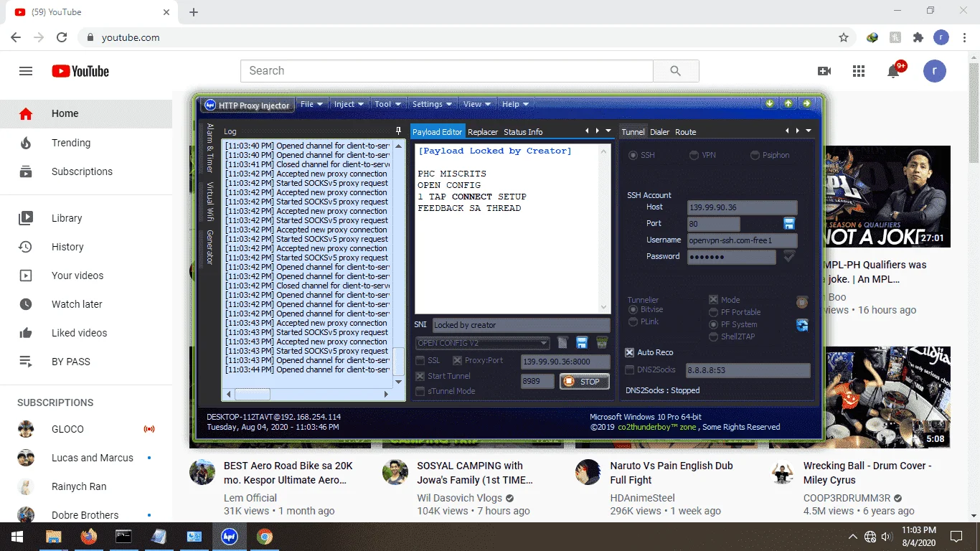
Task: Switch to the Status Info tab
Action: point(523,132)
